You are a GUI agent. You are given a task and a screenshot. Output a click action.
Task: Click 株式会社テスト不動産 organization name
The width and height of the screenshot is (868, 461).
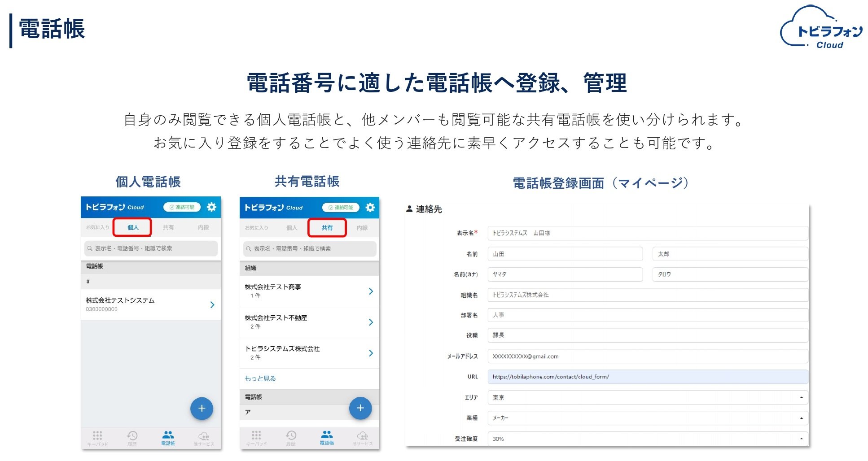[x=276, y=318]
